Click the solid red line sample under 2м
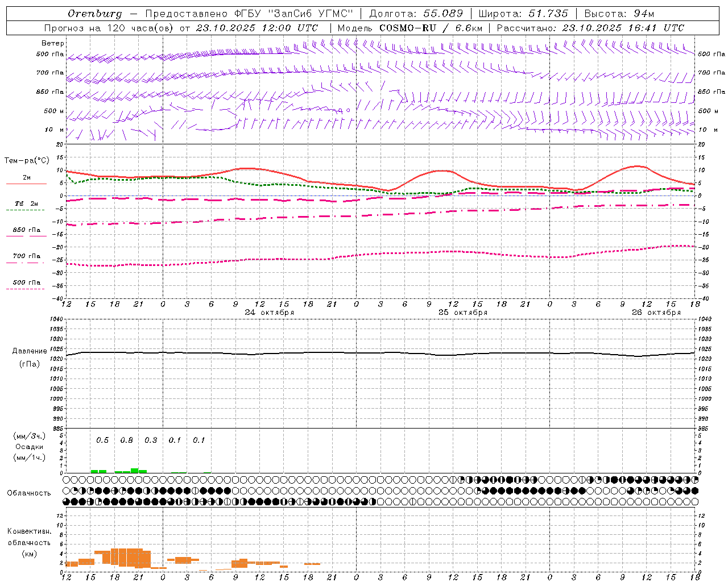The height and width of the screenshot is (582, 728). (26, 184)
